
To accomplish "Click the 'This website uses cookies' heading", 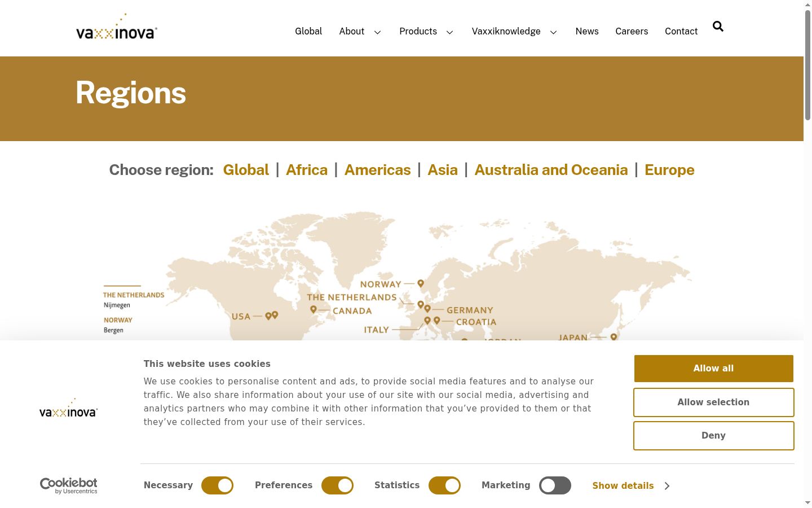I will [x=207, y=364].
